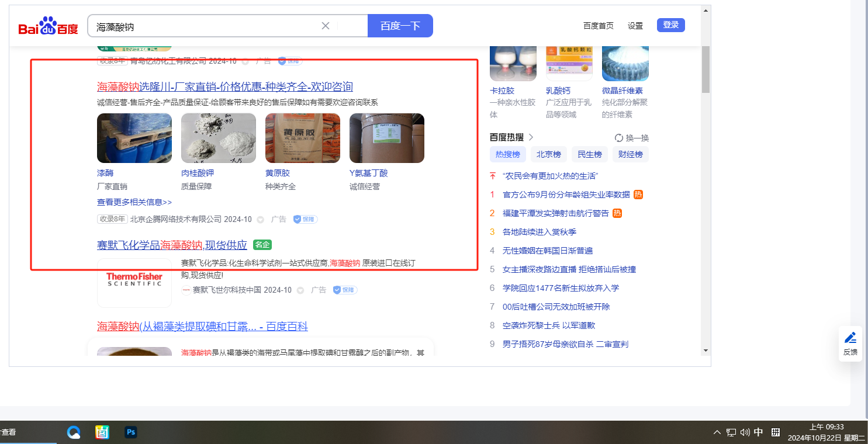Click the 百度一下 search button

[x=400, y=26]
